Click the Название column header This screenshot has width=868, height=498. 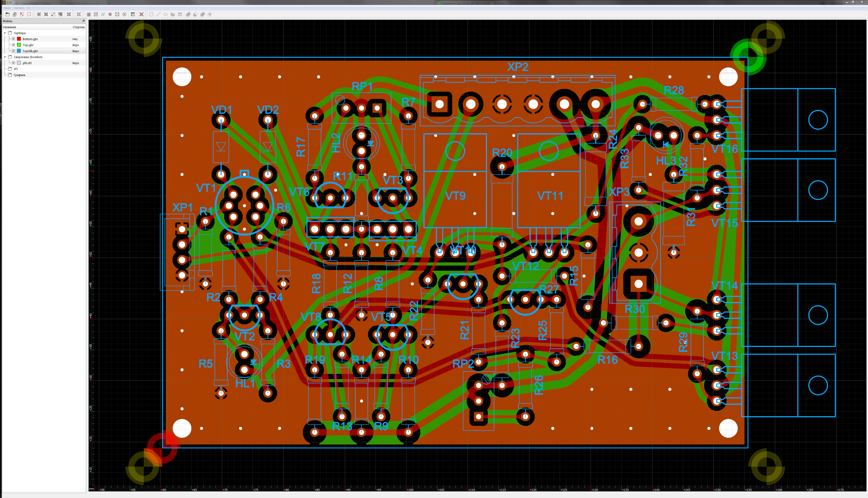pos(10,27)
